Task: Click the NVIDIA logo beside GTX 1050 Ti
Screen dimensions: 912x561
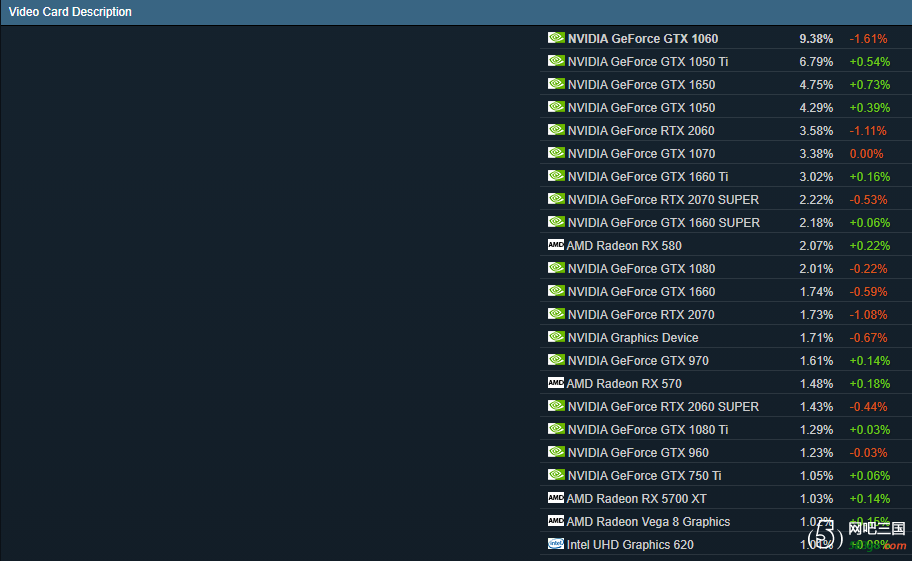Action: click(x=556, y=60)
